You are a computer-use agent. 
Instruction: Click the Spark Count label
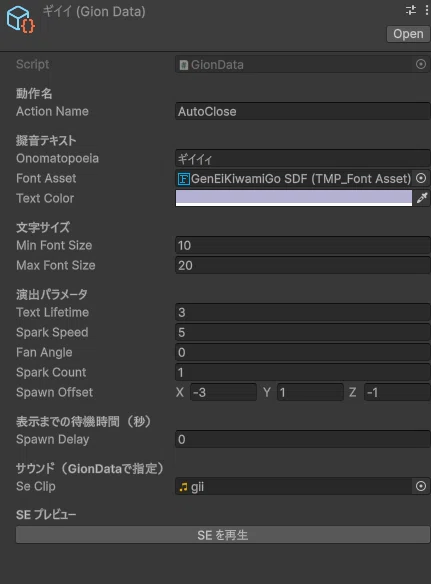pyautogui.click(x=51, y=372)
